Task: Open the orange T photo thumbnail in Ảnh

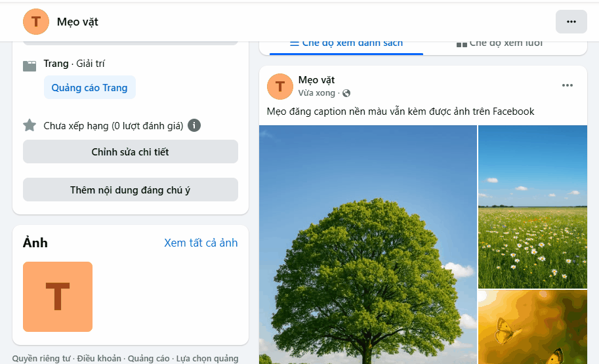Action: point(58,297)
